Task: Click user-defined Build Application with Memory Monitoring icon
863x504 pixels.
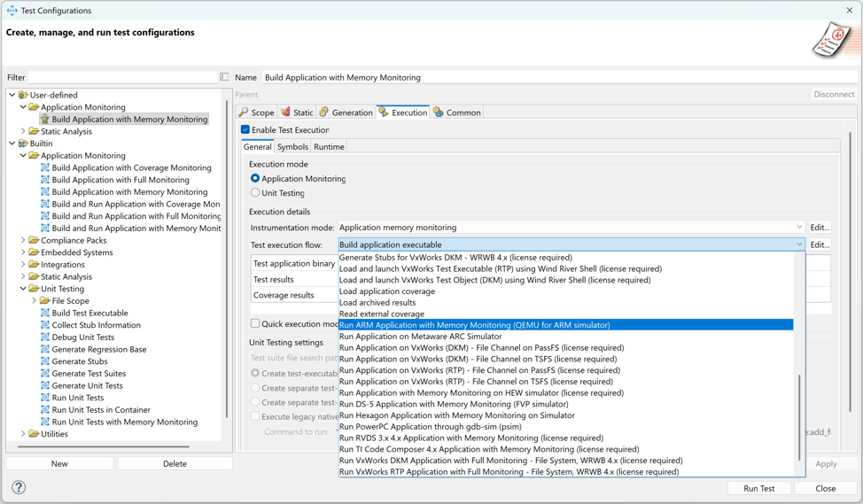Action: coord(45,120)
